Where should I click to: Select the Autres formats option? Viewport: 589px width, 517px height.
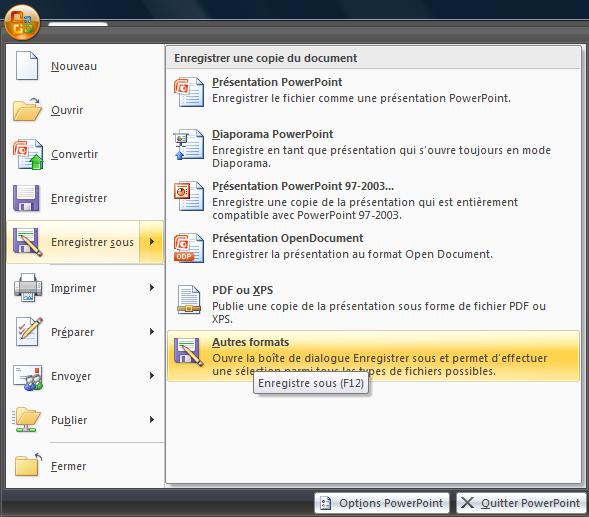[373, 356]
